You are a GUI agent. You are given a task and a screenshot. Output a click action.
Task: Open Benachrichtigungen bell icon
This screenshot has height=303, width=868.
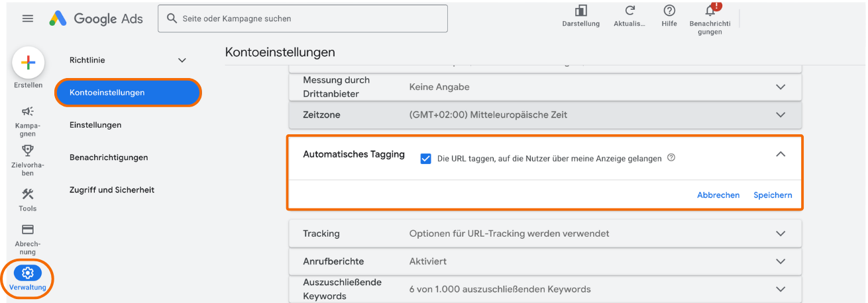pos(710,11)
